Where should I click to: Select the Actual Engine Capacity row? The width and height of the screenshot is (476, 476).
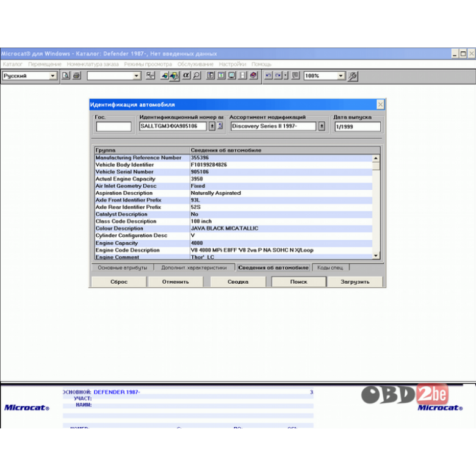234,179
